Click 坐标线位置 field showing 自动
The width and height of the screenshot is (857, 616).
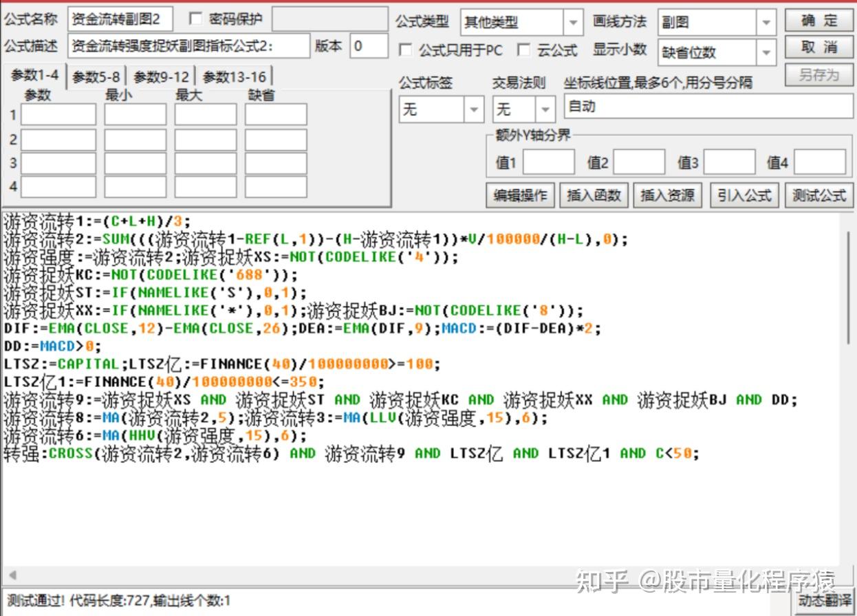pos(708,107)
